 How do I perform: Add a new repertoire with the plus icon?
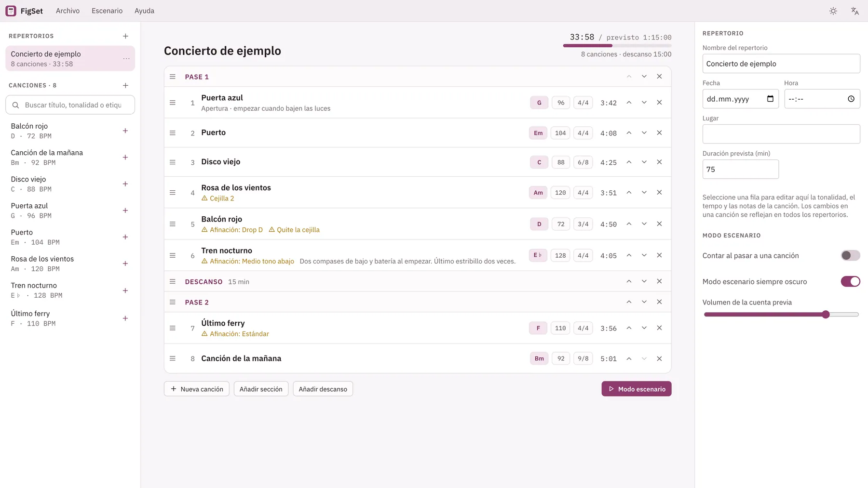125,36
